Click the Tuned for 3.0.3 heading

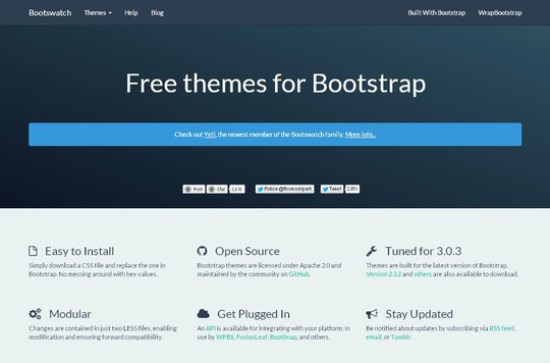pyautogui.click(x=423, y=251)
